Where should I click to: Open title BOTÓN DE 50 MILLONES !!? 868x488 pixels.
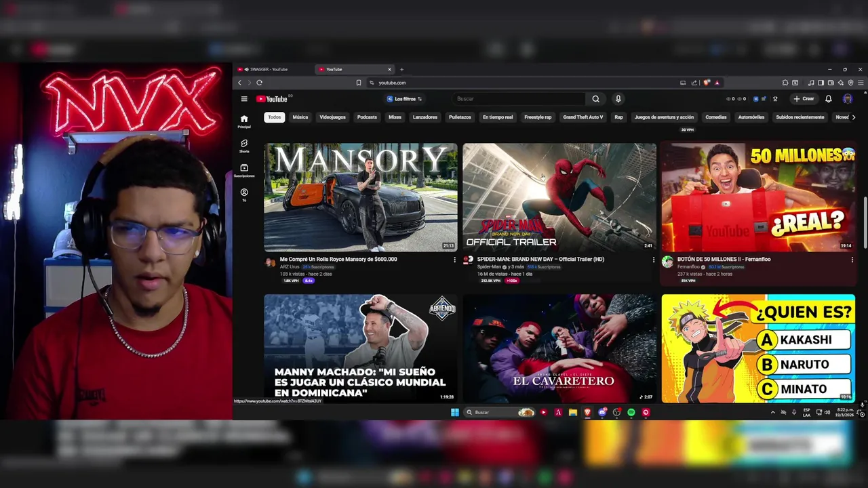point(724,259)
